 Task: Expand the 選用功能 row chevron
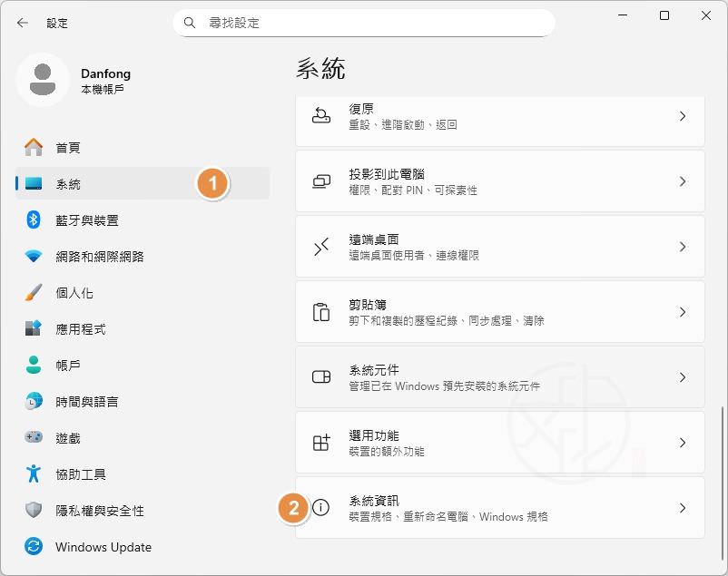683,443
